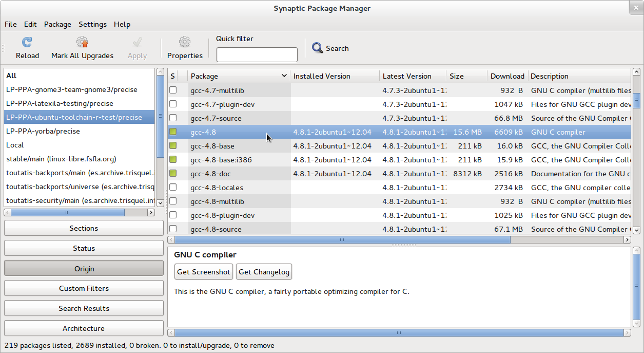Focus the Quick filter text field
644x353 pixels.
click(x=257, y=54)
